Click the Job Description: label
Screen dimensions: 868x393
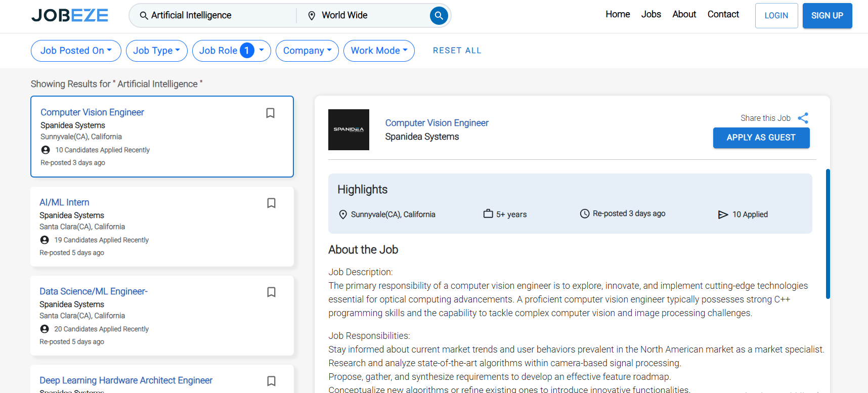point(361,272)
